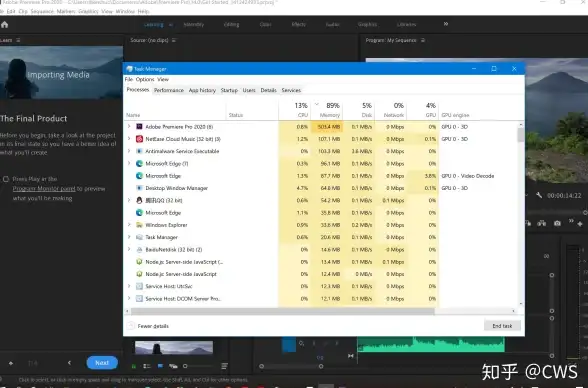
Task: Open the Project panel sort icons menu
Action: (x=224, y=366)
